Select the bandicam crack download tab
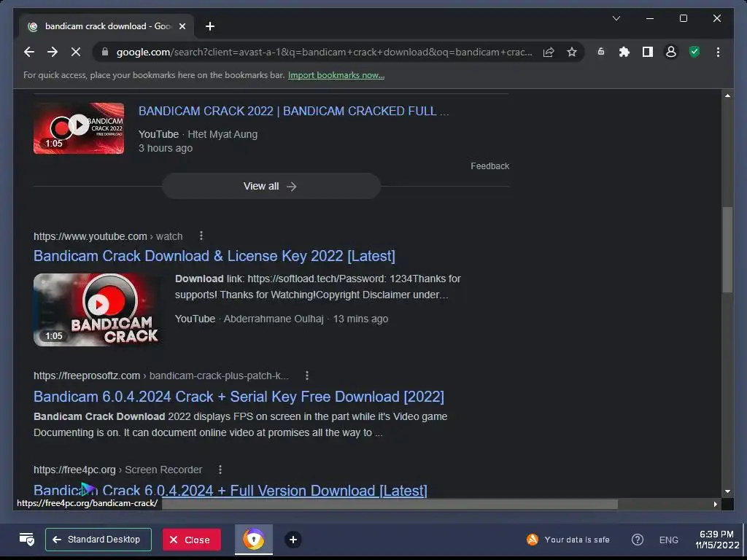This screenshot has width=747, height=560. [107, 26]
